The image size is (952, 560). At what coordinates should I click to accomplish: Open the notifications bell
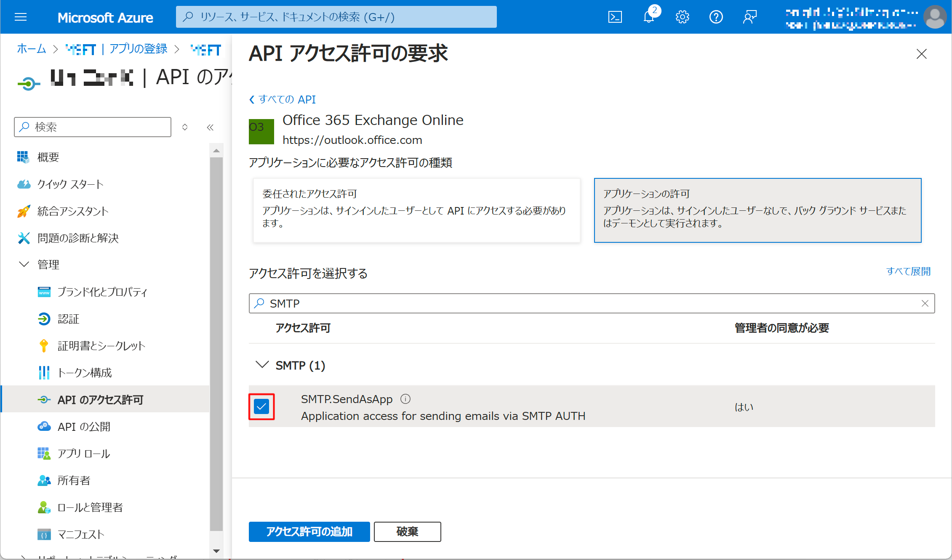coord(649,17)
